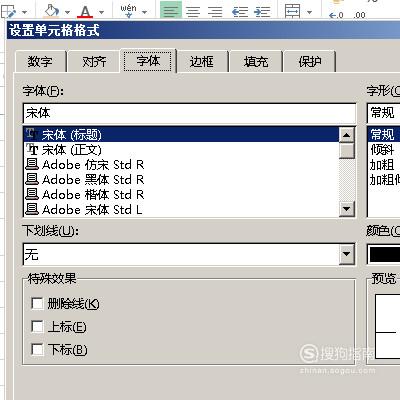Screen dimensions: 400x400
Task: Click the 字体 name input field
Action: (x=189, y=113)
